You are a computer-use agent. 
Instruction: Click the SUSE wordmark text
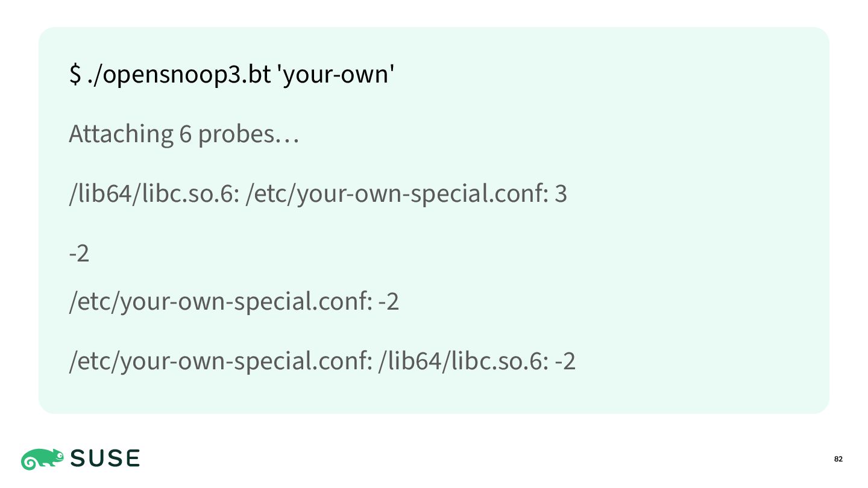pos(105,459)
